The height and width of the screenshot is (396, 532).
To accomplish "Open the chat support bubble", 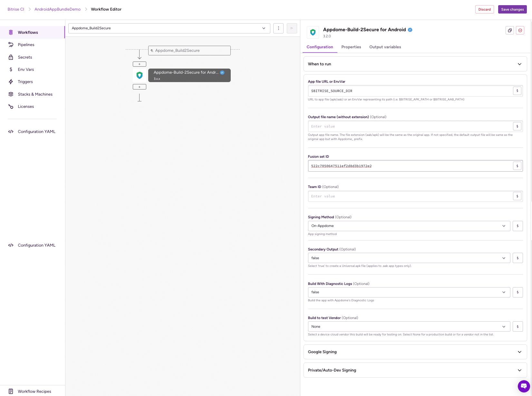I will tap(523, 386).
